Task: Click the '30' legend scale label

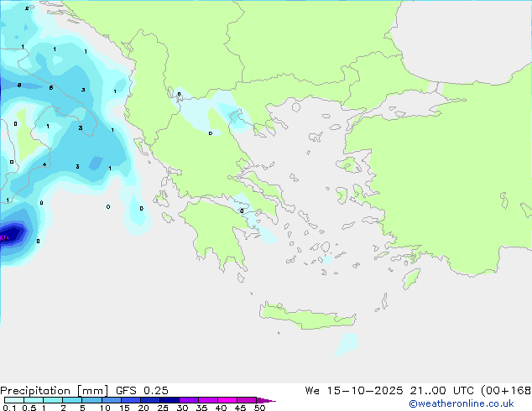Action: pos(182,408)
